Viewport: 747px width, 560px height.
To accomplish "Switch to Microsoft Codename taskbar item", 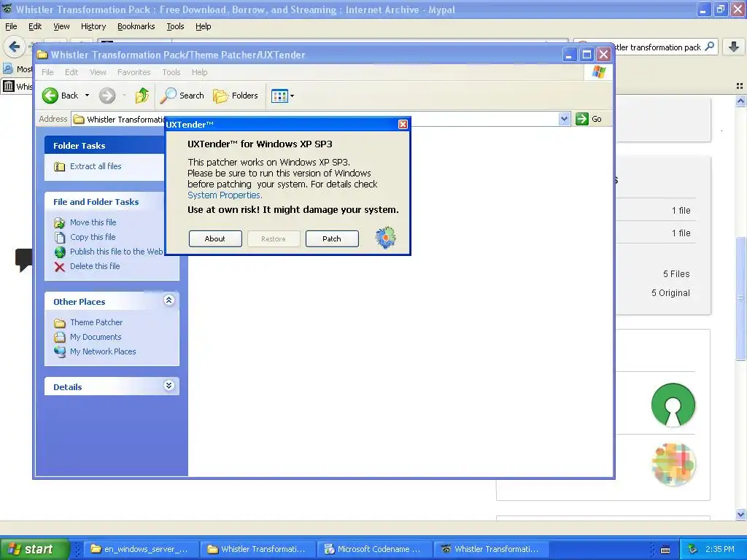I will 375,549.
